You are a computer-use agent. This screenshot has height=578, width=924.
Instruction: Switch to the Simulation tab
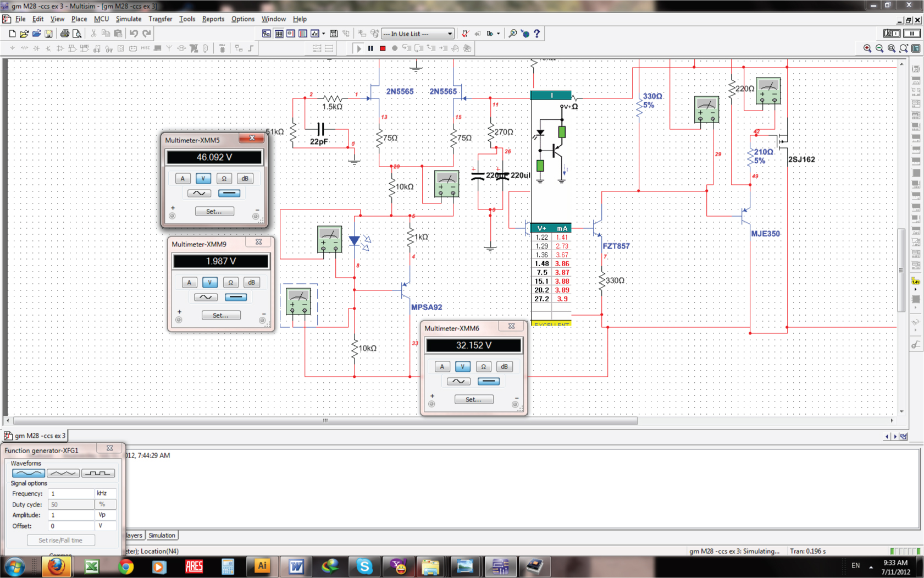[162, 535]
